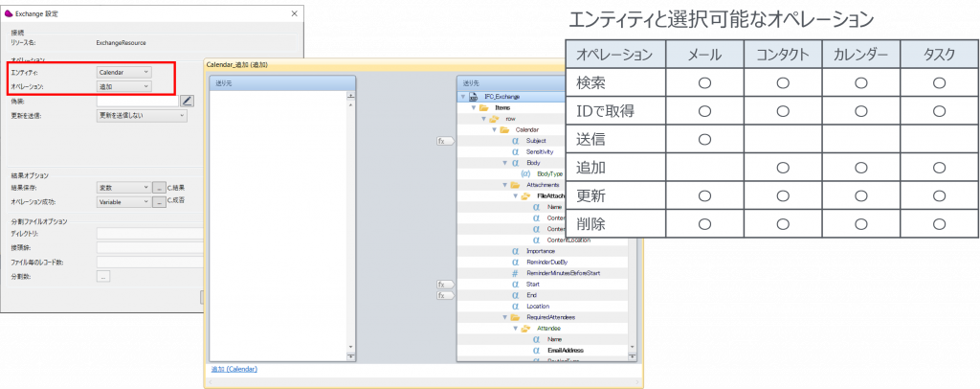Open the オペレーション成功 Variable dropdown
This screenshot has height=389, width=980.
pyautogui.click(x=123, y=202)
